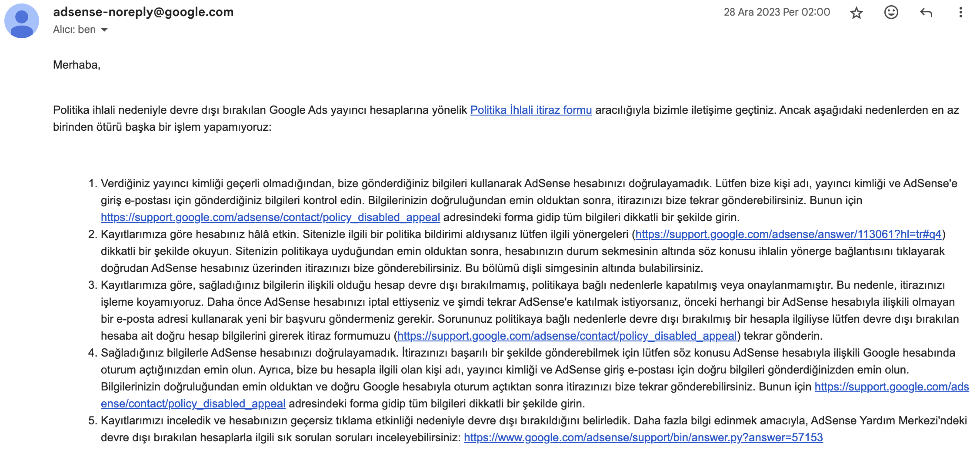Click the 28 Ara 2023 timestamp

[777, 12]
